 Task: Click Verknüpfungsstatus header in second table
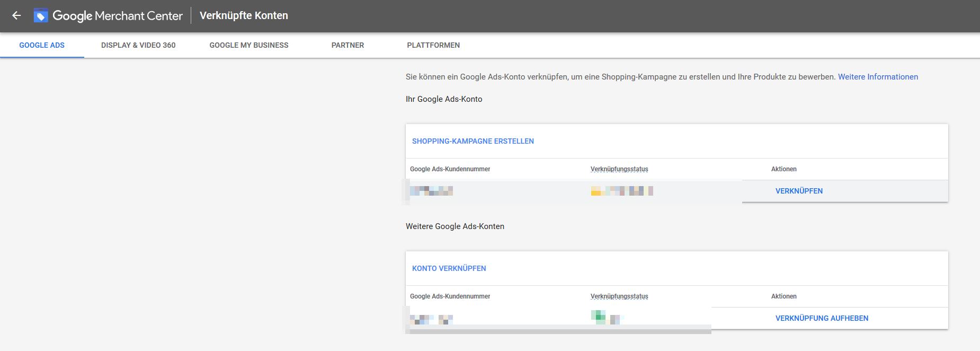pyautogui.click(x=619, y=296)
